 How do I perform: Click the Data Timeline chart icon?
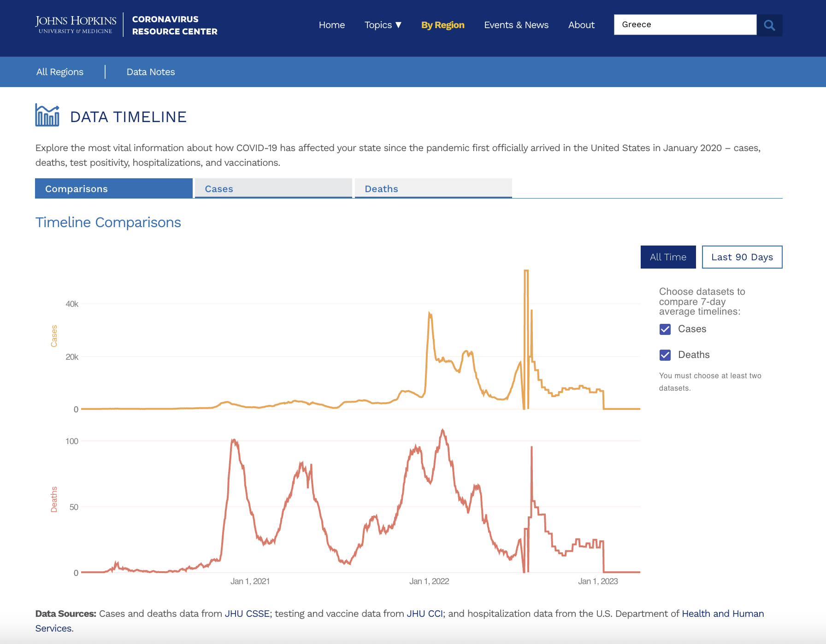[47, 115]
